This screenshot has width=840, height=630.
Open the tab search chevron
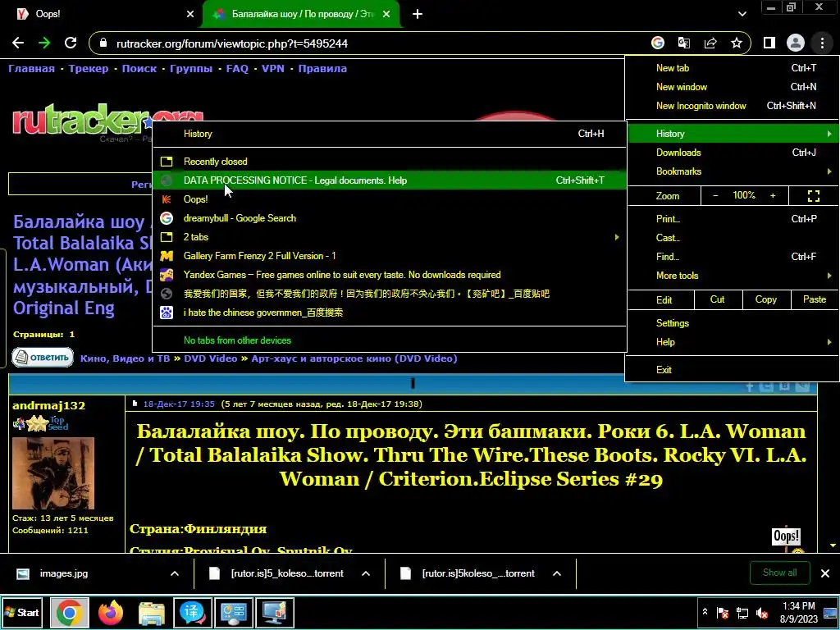pyautogui.click(x=742, y=14)
